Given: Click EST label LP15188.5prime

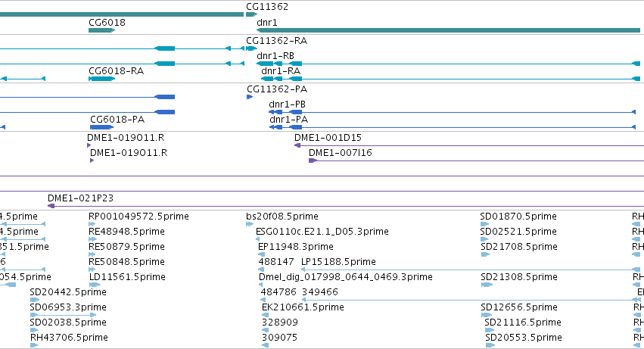Looking at the screenshot, I should [338, 261].
